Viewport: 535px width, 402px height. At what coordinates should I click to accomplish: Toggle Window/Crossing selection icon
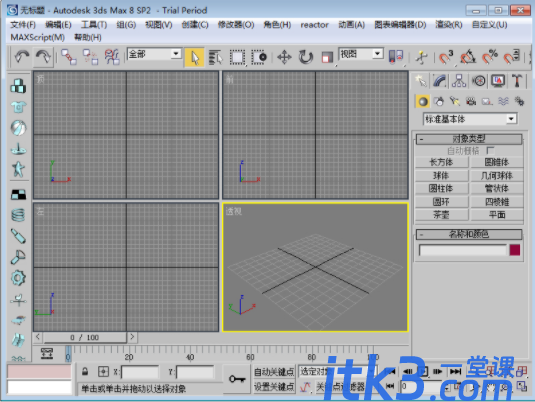pos(259,57)
